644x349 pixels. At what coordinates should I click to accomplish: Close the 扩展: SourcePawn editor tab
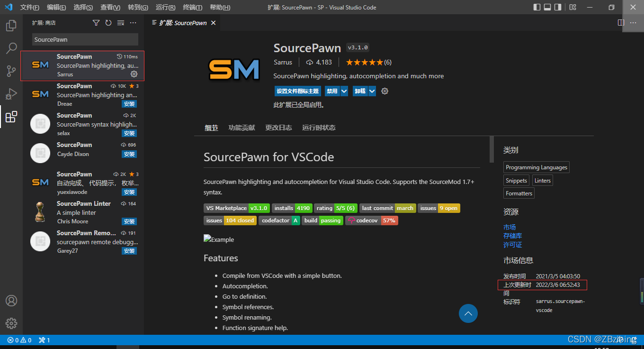point(213,23)
